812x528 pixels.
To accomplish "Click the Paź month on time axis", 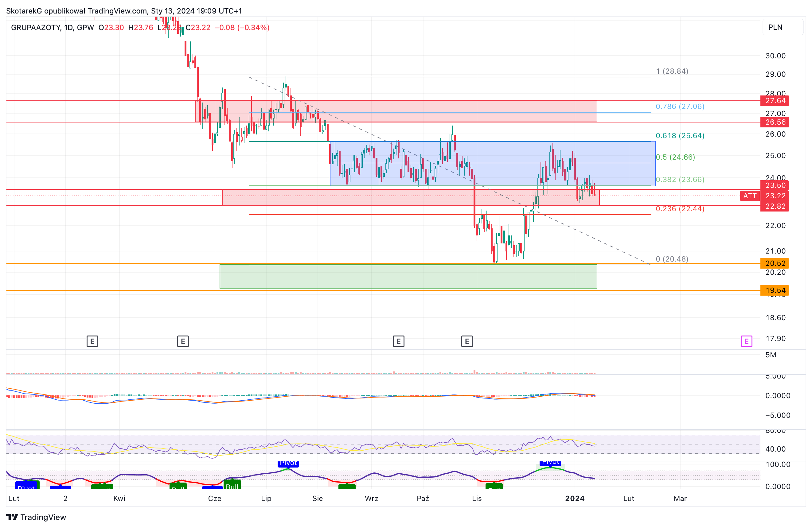I will [x=423, y=498].
